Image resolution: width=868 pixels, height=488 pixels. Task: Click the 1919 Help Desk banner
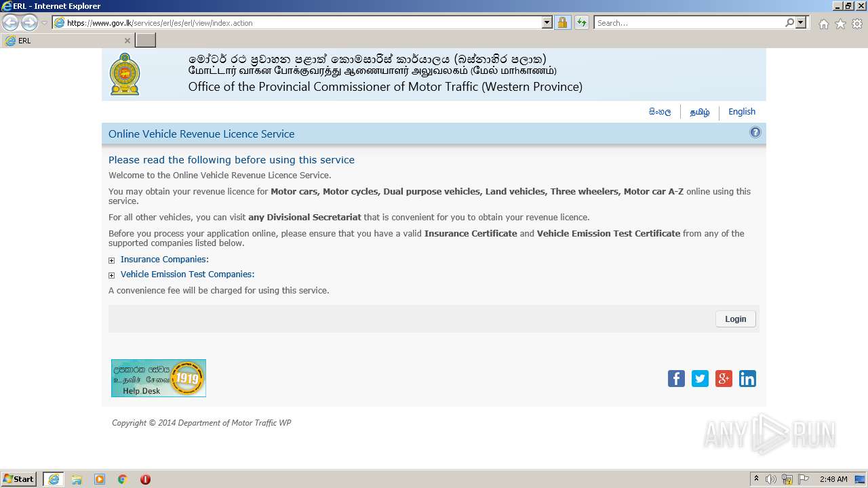[x=159, y=378]
